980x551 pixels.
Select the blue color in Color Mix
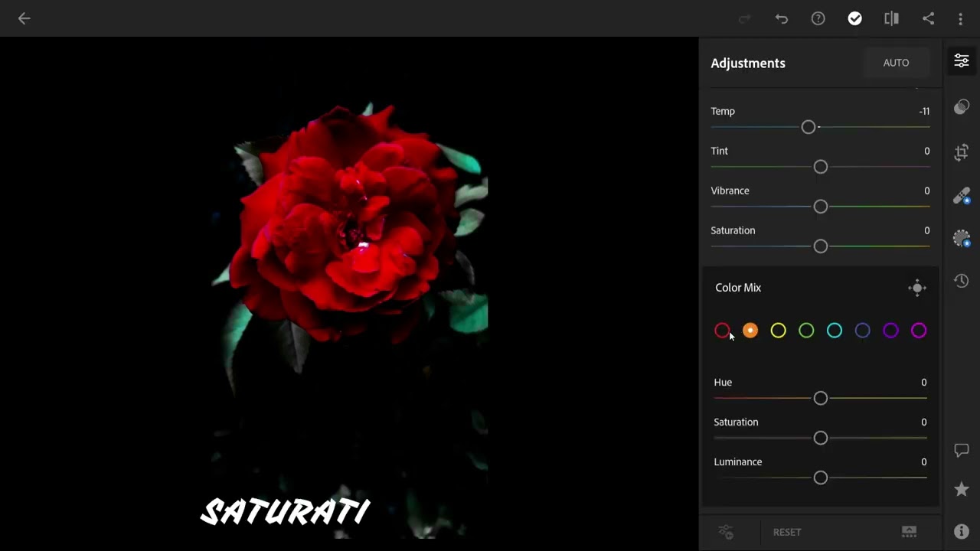[862, 331]
